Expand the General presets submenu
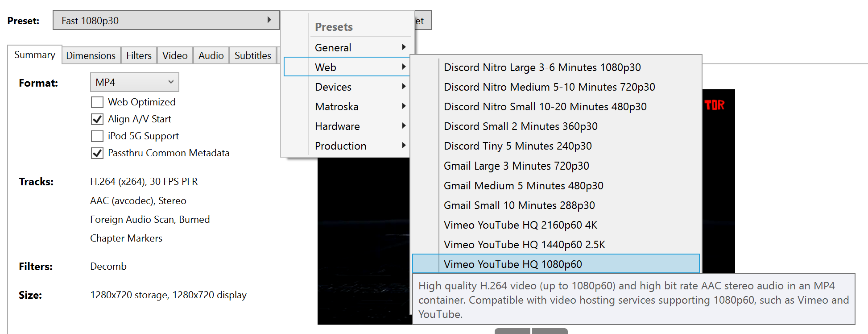Viewport: 868px width, 334px height. pyautogui.click(x=347, y=47)
